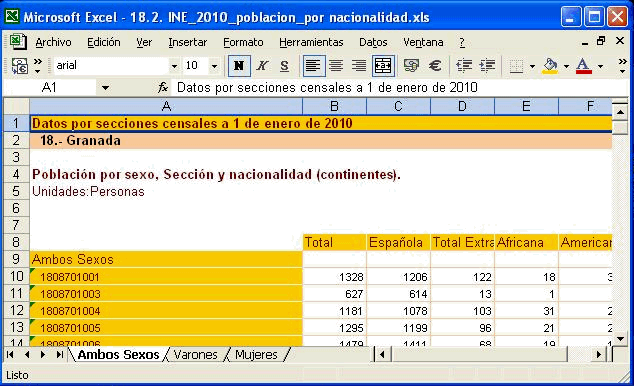Open the Ventana menu

click(423, 42)
